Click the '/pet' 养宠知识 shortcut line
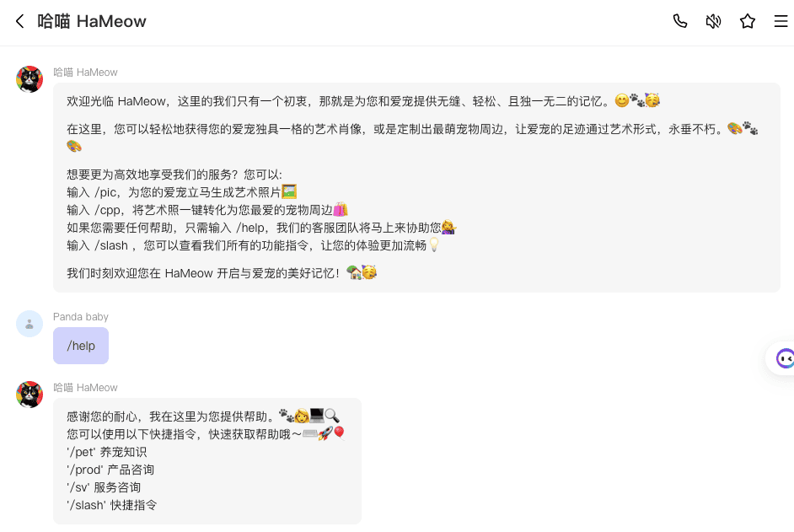The image size is (794, 532). pyautogui.click(x=107, y=452)
